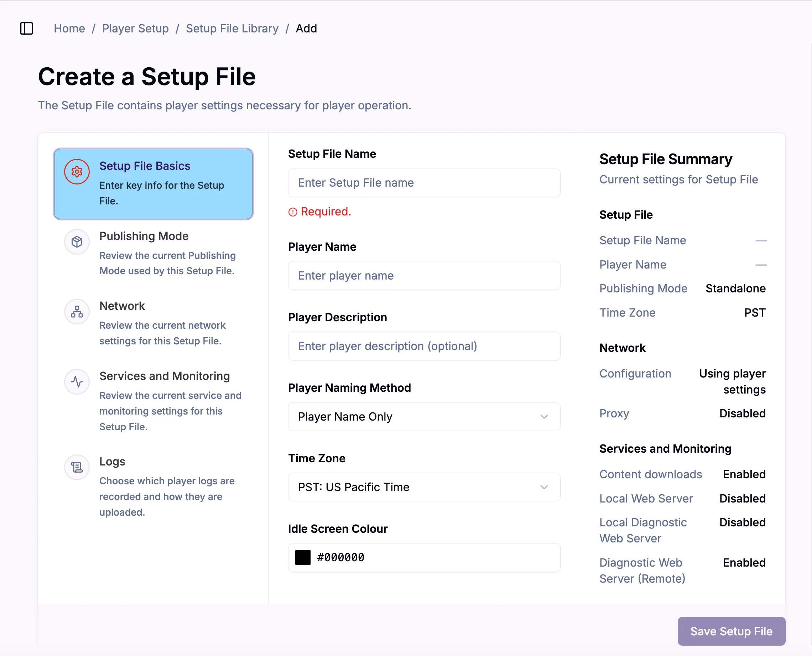
Task: Go to Home breadcrumb
Action: 69,28
